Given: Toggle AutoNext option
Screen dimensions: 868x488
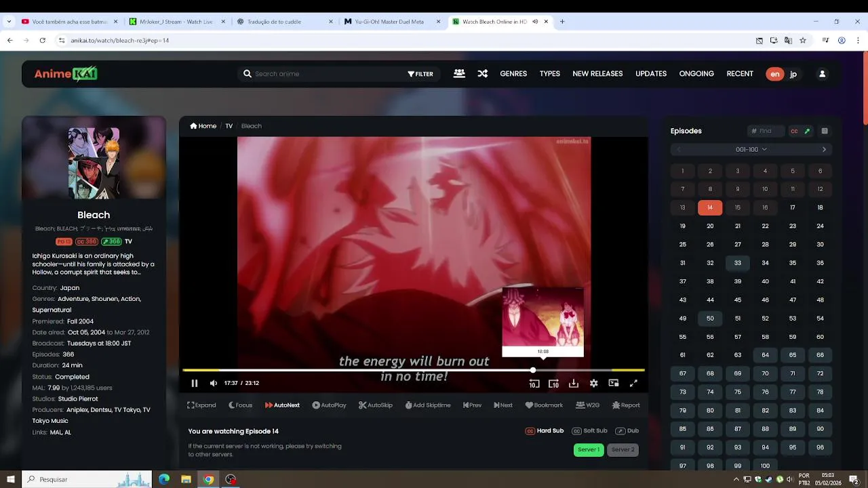Looking at the screenshot, I should (282, 405).
